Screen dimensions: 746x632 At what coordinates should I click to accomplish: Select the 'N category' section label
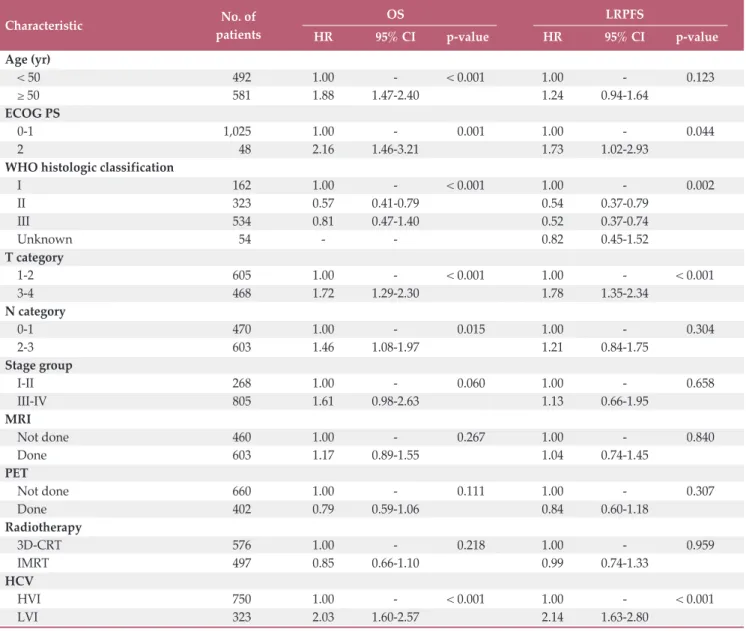coord(35,312)
